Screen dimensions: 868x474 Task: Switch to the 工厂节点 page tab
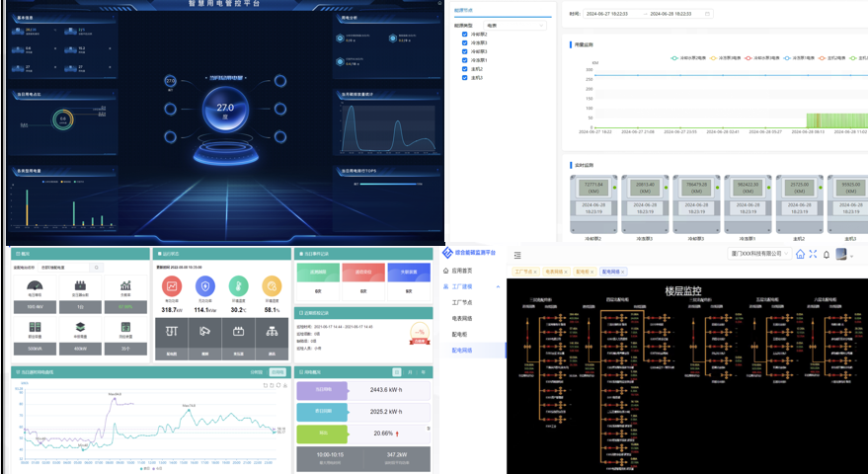point(524,272)
